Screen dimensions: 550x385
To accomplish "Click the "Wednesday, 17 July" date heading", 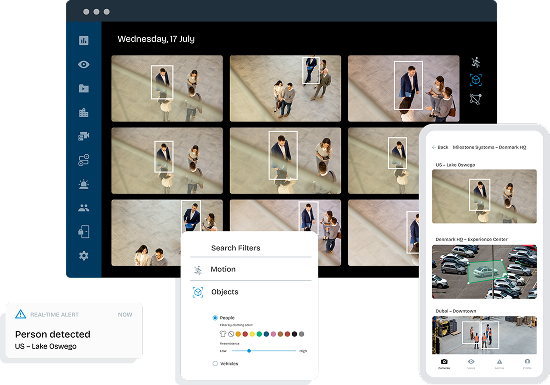I will (156, 39).
